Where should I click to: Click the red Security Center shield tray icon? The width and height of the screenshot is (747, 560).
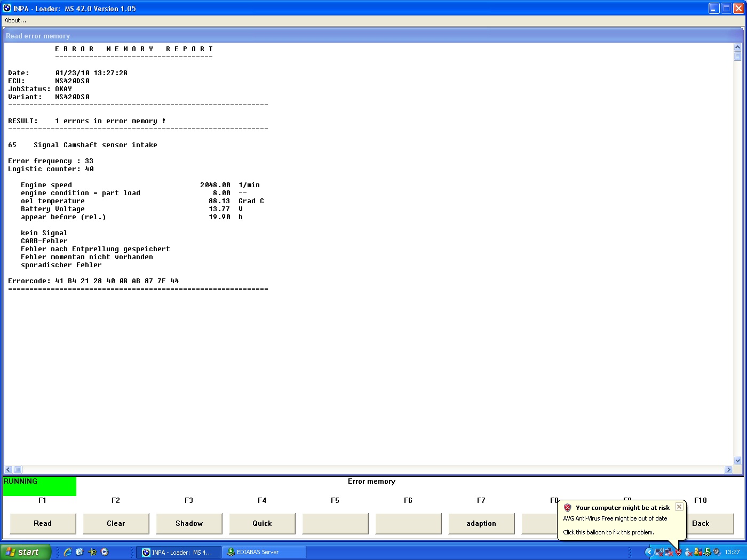pyautogui.click(x=678, y=552)
